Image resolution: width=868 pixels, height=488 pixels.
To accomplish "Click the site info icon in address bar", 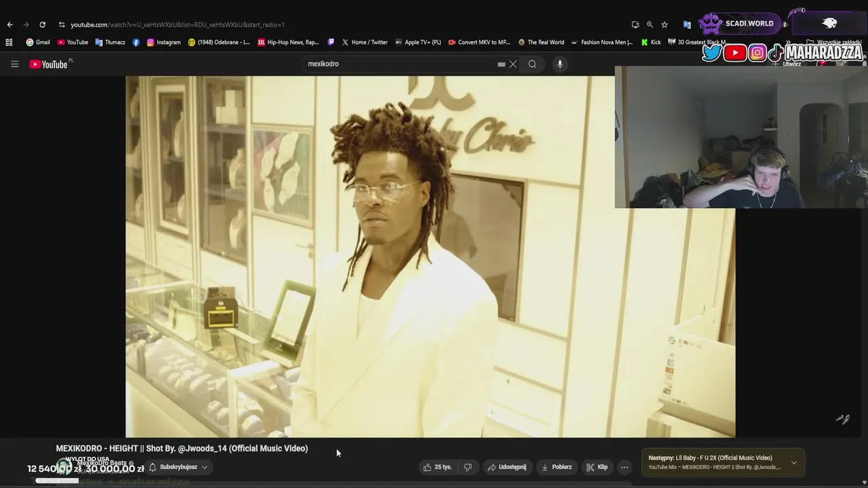I will (62, 24).
